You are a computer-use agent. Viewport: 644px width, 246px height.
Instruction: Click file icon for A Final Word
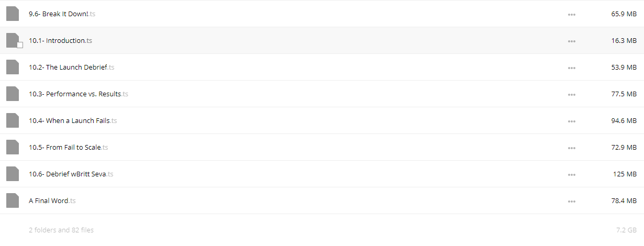click(x=13, y=200)
